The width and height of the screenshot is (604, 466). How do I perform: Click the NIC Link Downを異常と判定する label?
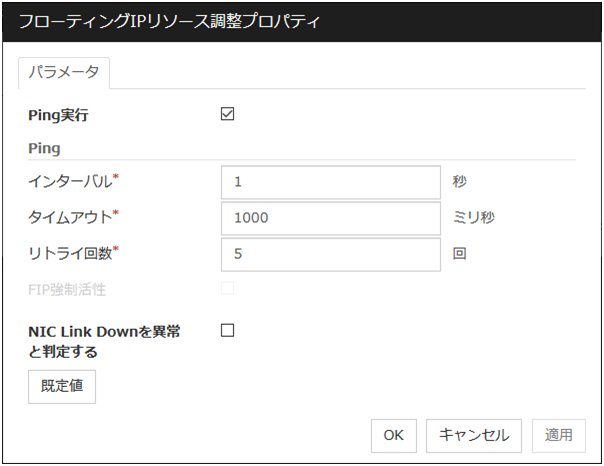[104, 341]
